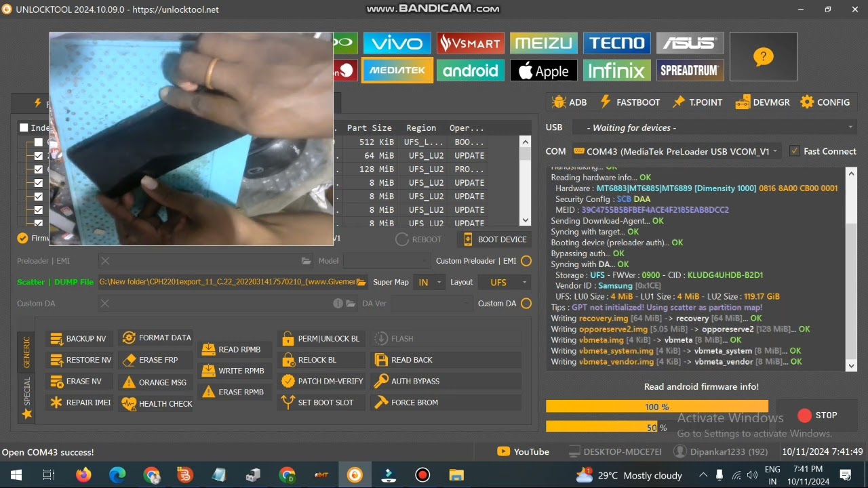Switch to the GENERIC vertical tab
The image size is (868, 488).
pyautogui.click(x=27, y=352)
